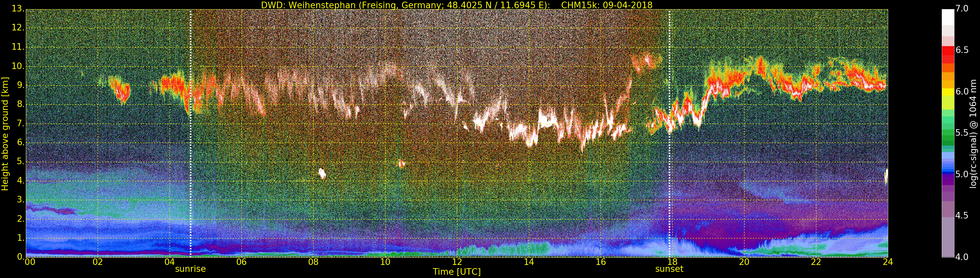This screenshot has width=980, height=278.
Task: Pick the dark blue colorbar band near 5.0
Action: (948, 174)
